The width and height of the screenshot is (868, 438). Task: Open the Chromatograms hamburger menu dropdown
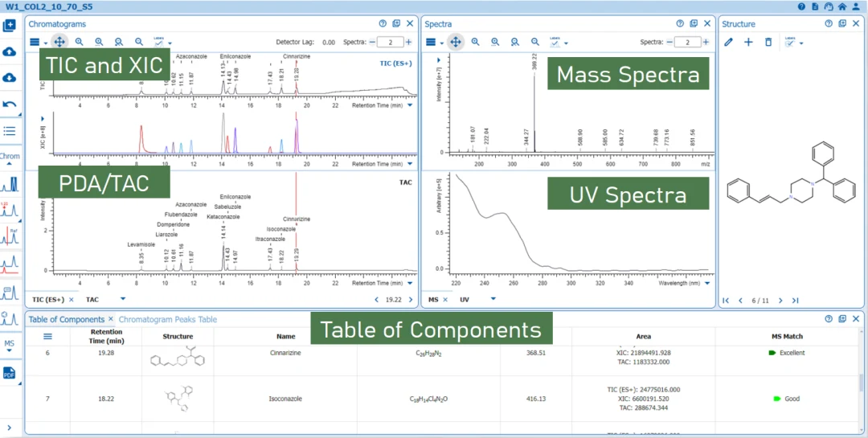[37, 42]
